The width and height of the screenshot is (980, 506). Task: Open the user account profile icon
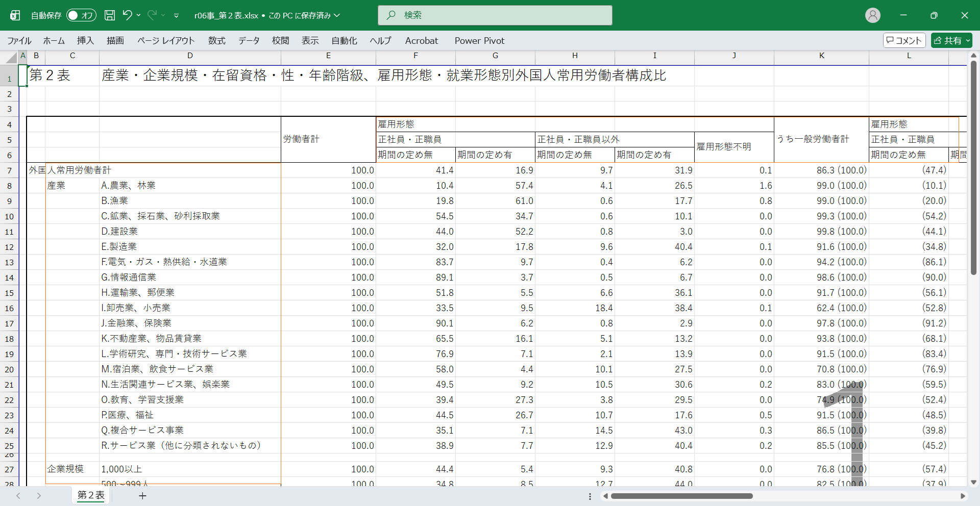[873, 15]
